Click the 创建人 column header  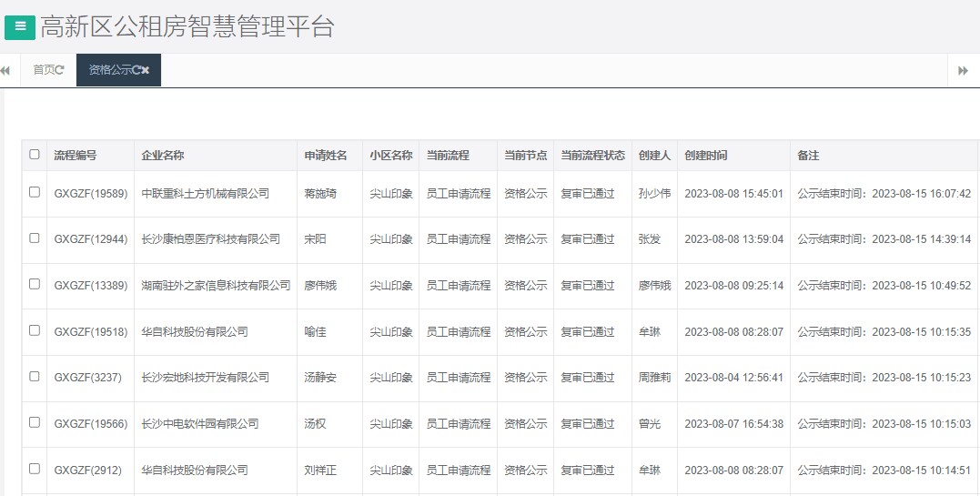[x=654, y=155]
